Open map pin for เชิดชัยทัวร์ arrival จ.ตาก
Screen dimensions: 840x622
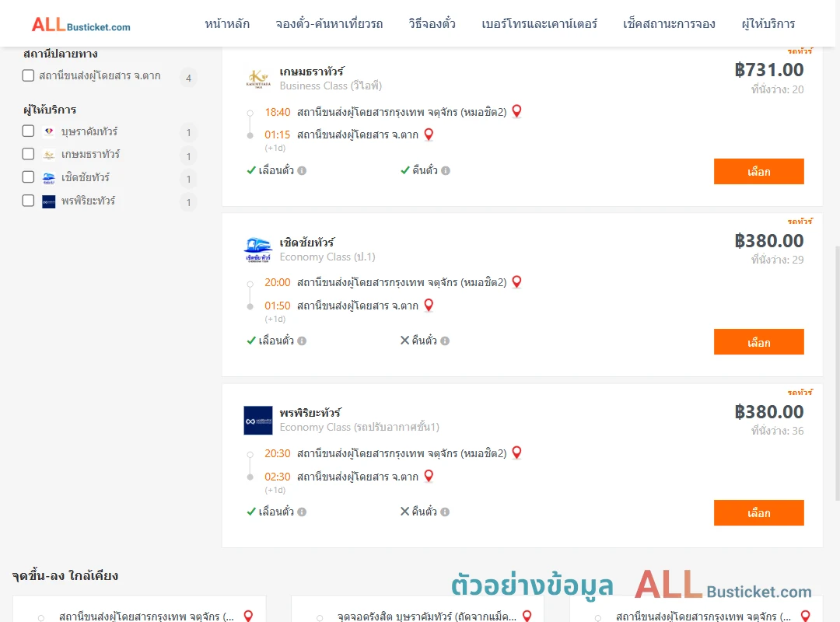pos(429,306)
